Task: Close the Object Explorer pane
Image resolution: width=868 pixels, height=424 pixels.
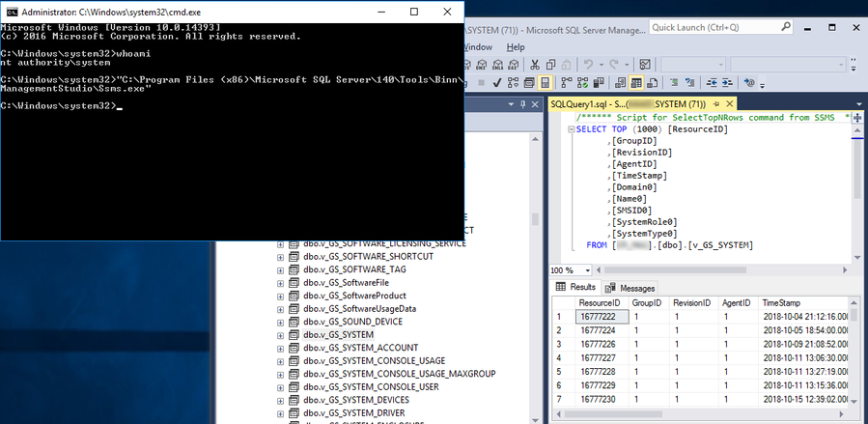Action: (535, 104)
